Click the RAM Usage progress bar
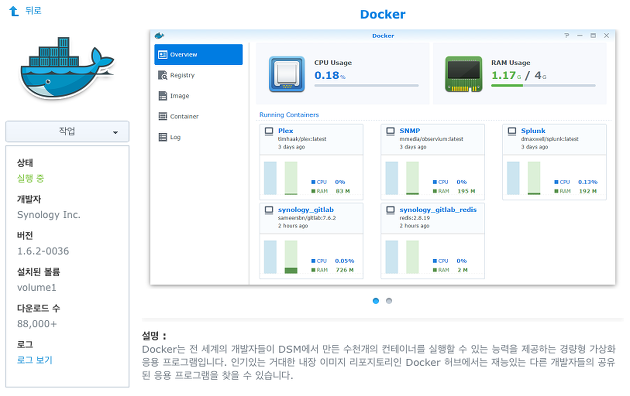 pos(543,86)
